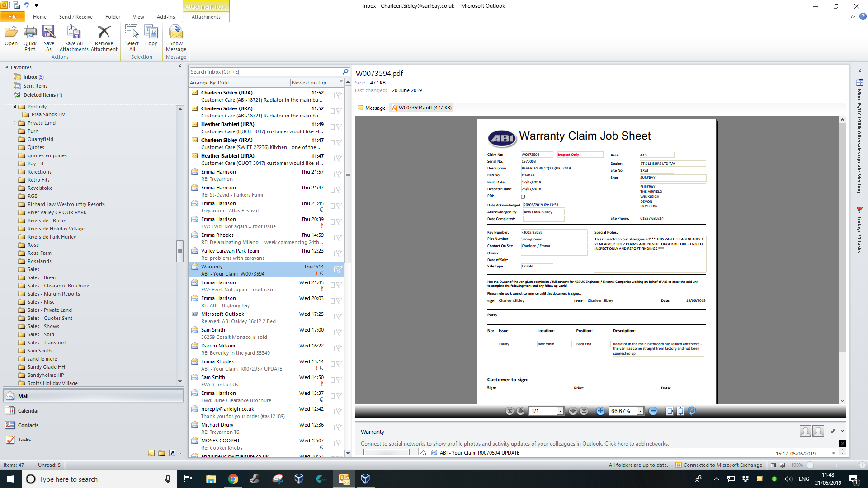
Task: Open the PDF zoom percentage dropdown
Action: click(640, 411)
